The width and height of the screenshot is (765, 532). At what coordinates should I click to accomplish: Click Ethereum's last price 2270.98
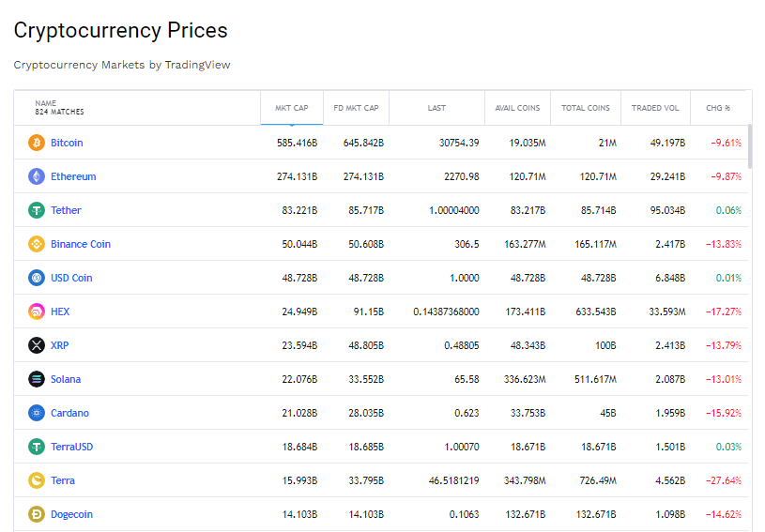click(x=462, y=176)
